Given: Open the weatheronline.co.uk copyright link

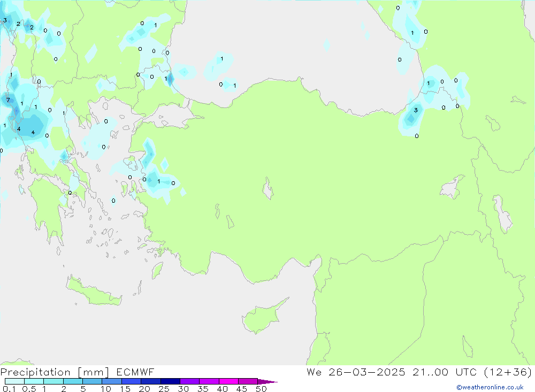Looking at the screenshot, I should (490, 387).
